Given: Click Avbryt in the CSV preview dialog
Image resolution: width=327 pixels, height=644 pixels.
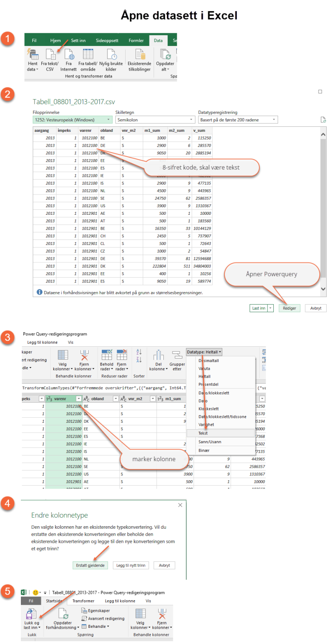Looking at the screenshot, I should 316,308.
